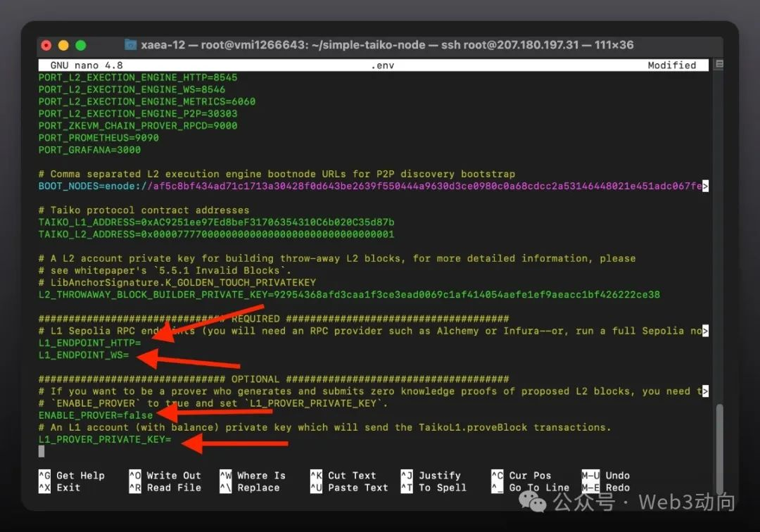
Task: Place cursor after L1_PROVER_PRIVATE_KEY= line
Action: click(x=173, y=439)
